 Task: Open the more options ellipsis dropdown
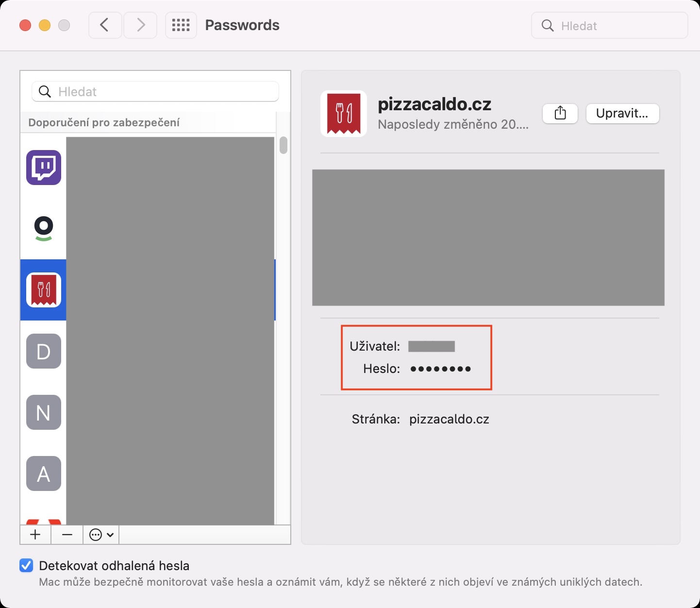(101, 535)
